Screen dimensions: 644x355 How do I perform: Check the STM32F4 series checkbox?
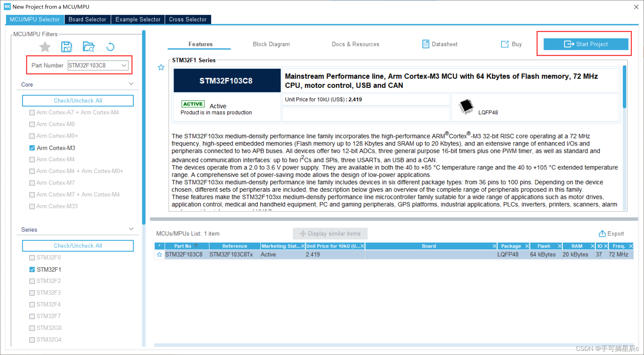32,305
